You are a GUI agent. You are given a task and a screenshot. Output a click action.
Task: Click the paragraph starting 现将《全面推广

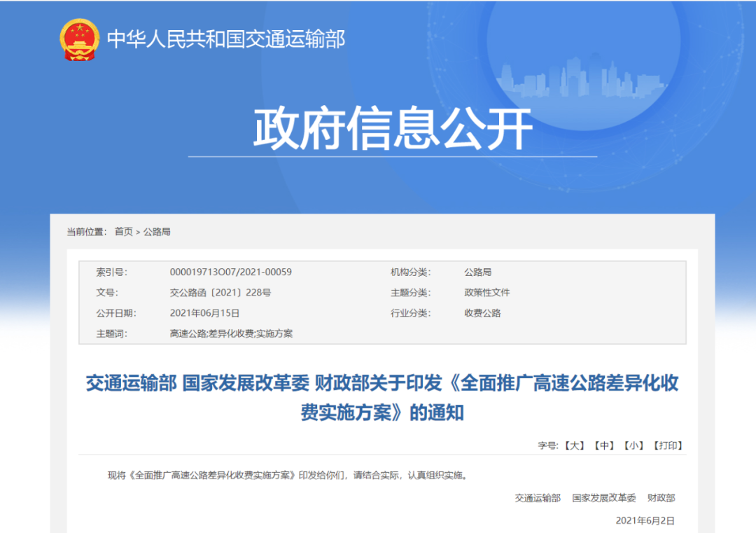point(289,476)
